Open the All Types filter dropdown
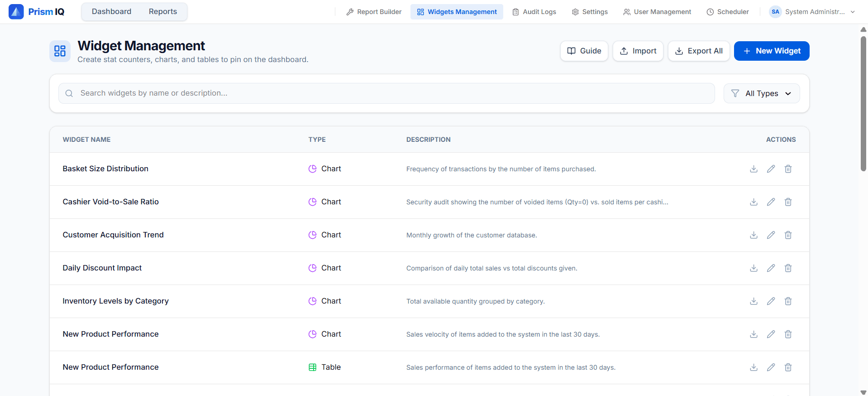Screen dimensions: 868x396 coord(761,93)
